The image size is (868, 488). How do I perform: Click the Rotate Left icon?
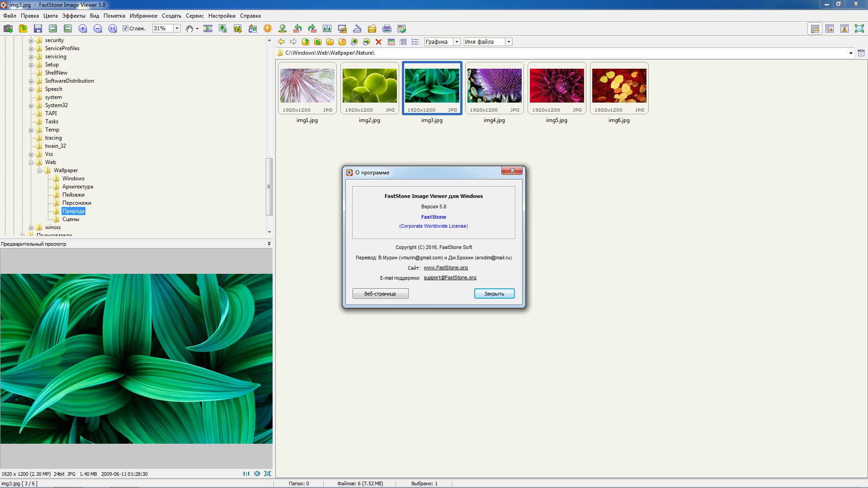(297, 28)
